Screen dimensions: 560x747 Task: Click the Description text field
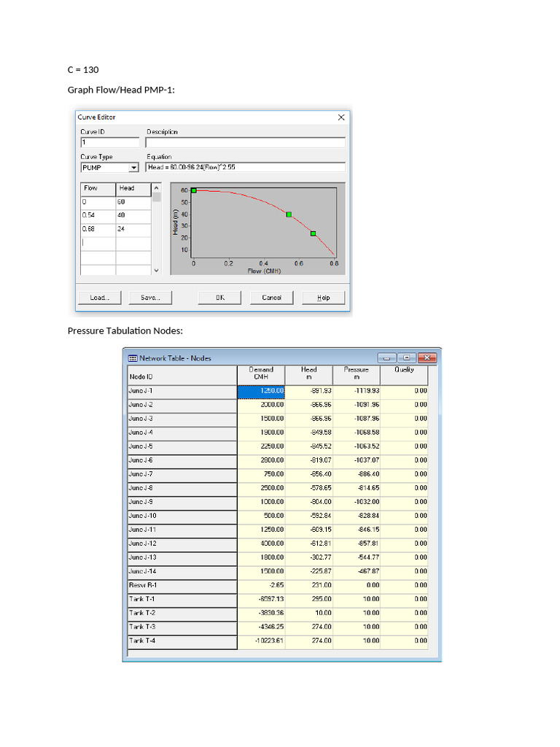point(245,143)
